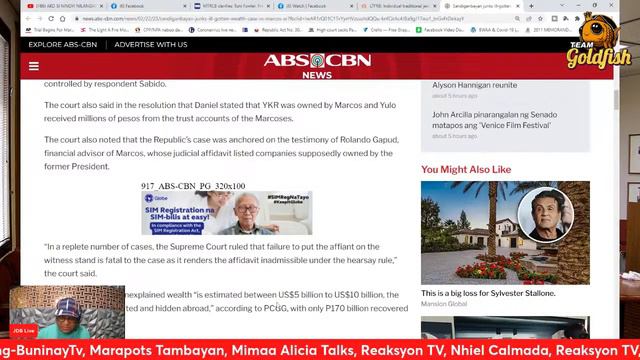
Task: Open the BWAA & Covid-19 bookmark
Action: pyautogui.click(x=495, y=30)
